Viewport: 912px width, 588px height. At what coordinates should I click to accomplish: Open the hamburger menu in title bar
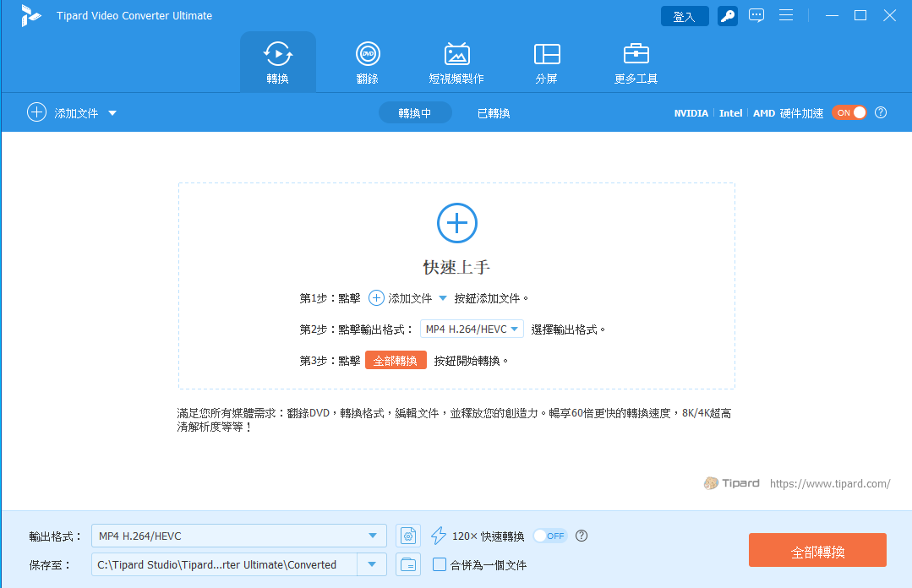pos(786,16)
